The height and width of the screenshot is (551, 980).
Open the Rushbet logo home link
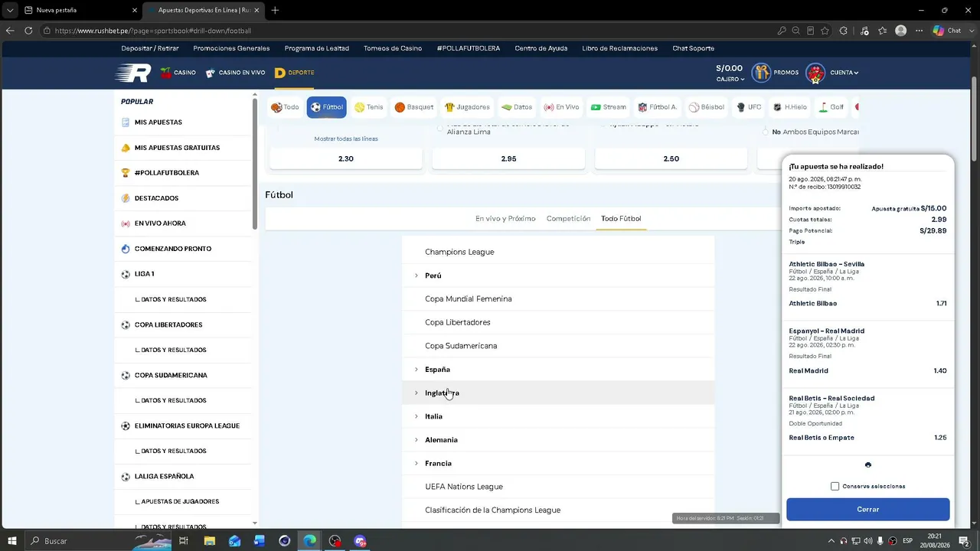pyautogui.click(x=132, y=73)
